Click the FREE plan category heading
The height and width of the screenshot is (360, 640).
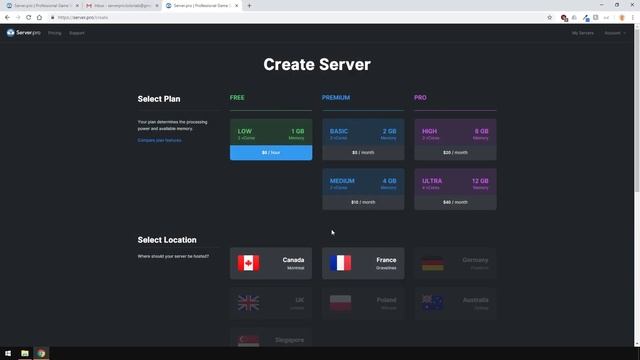(237, 98)
